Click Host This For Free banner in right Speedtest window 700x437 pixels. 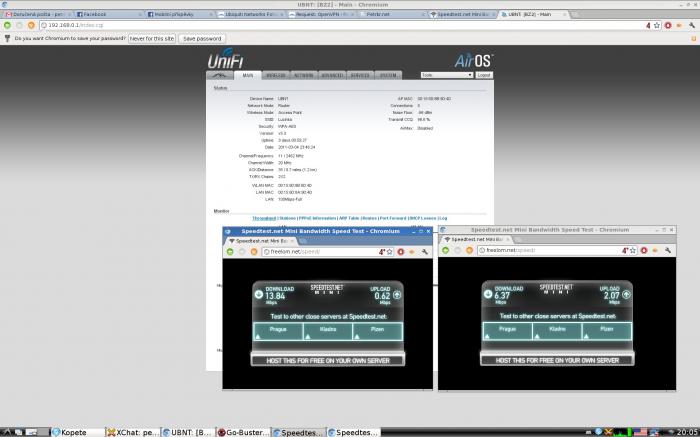557,360
